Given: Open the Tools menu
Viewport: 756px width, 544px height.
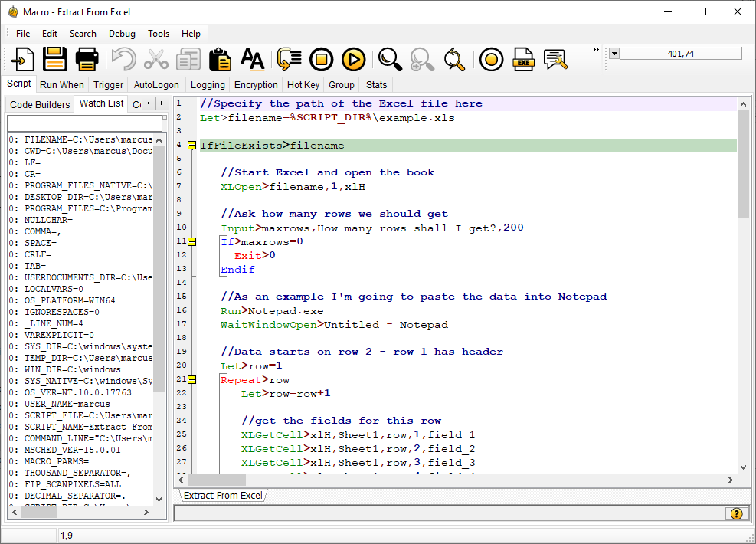Looking at the screenshot, I should pos(159,34).
